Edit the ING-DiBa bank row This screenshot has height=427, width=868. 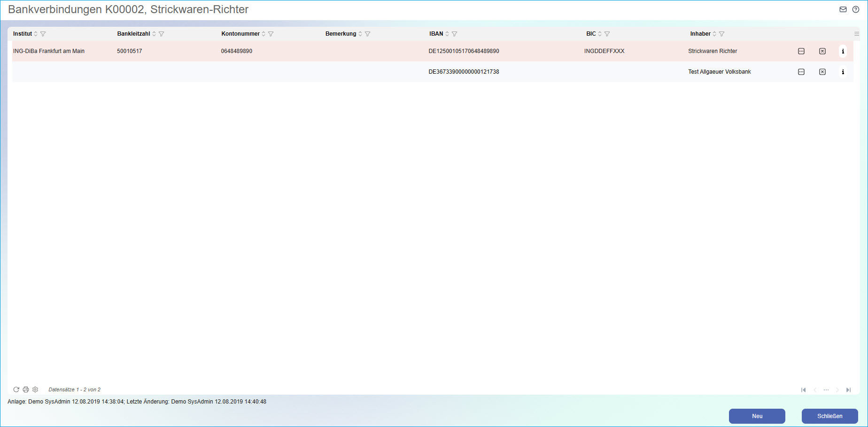[x=801, y=51]
